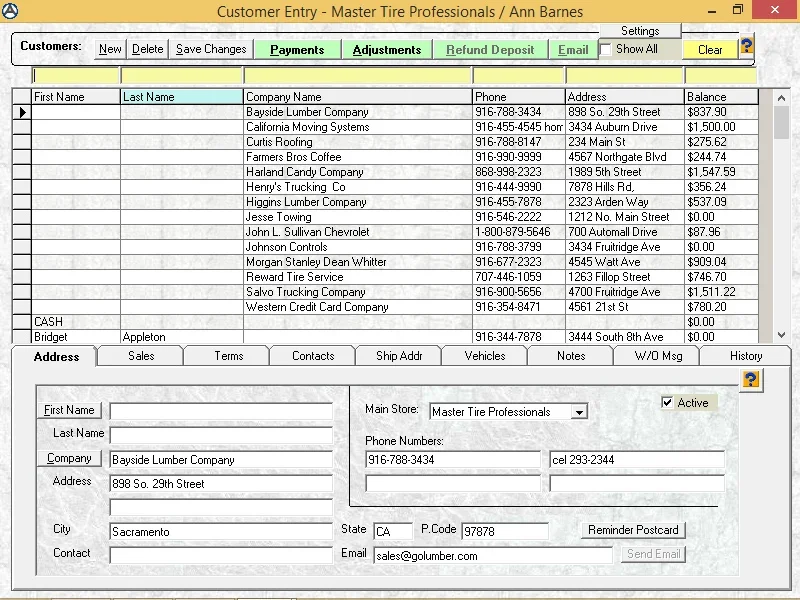Select the Harland Candy Company row

(304, 172)
